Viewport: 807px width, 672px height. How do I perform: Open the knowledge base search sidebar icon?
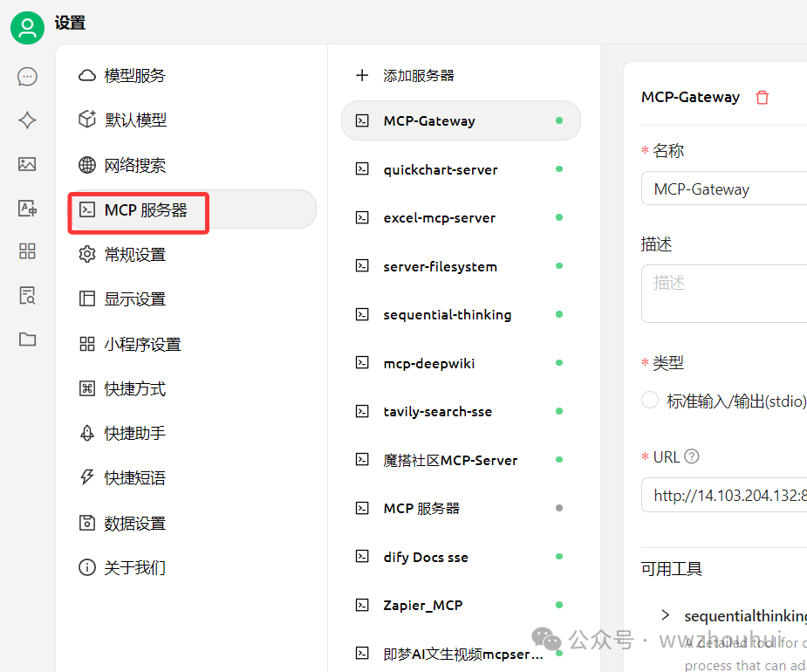[27, 296]
